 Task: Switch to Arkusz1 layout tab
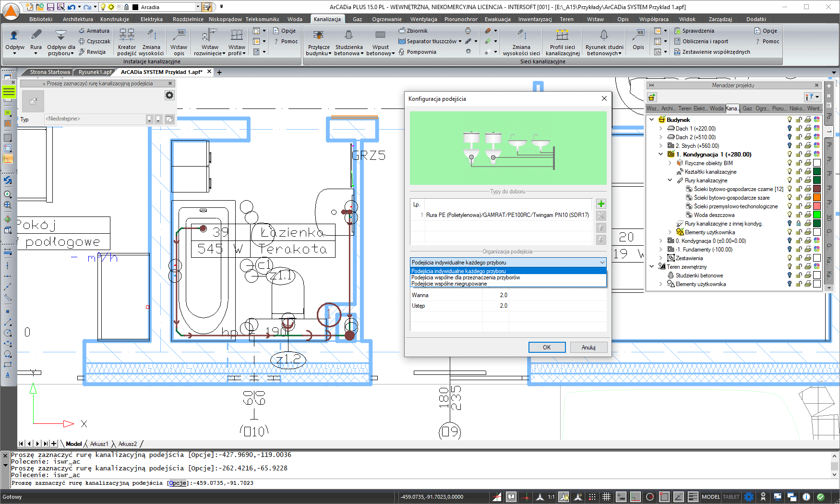pos(99,444)
